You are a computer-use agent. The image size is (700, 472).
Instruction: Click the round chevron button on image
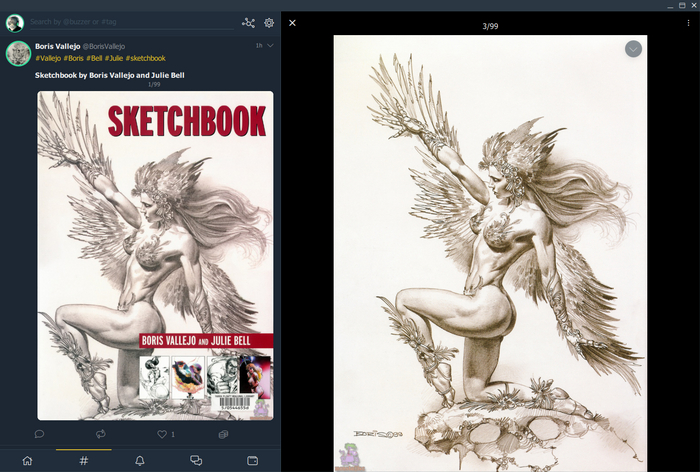633,49
